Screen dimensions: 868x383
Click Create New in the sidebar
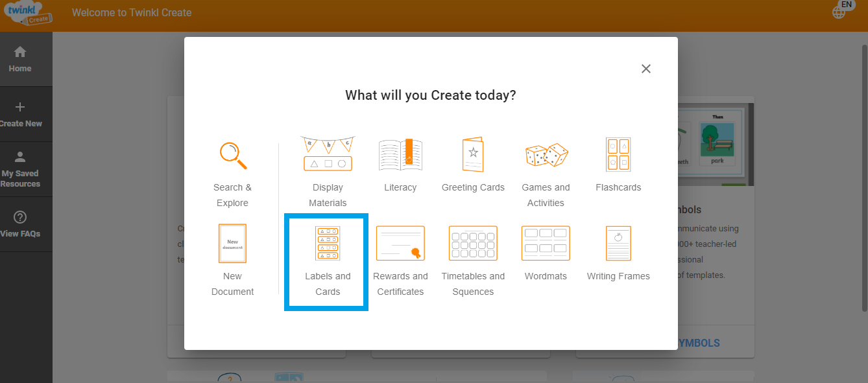[20, 114]
